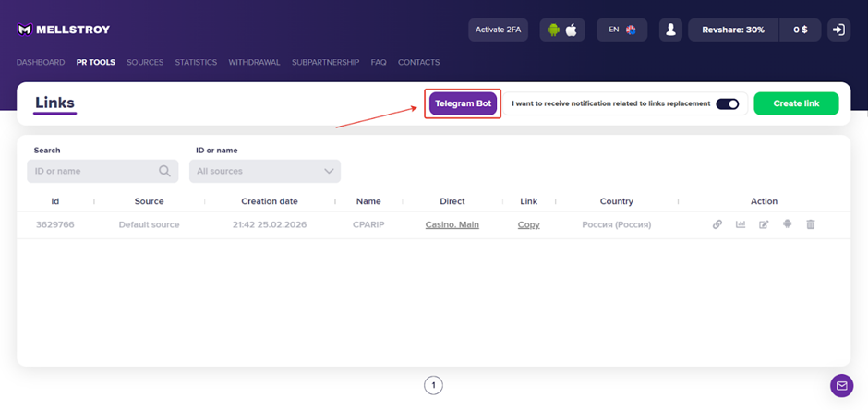Image resolution: width=868 pixels, height=410 pixels.
Task: Click the Android icon in Action column
Action: (787, 224)
